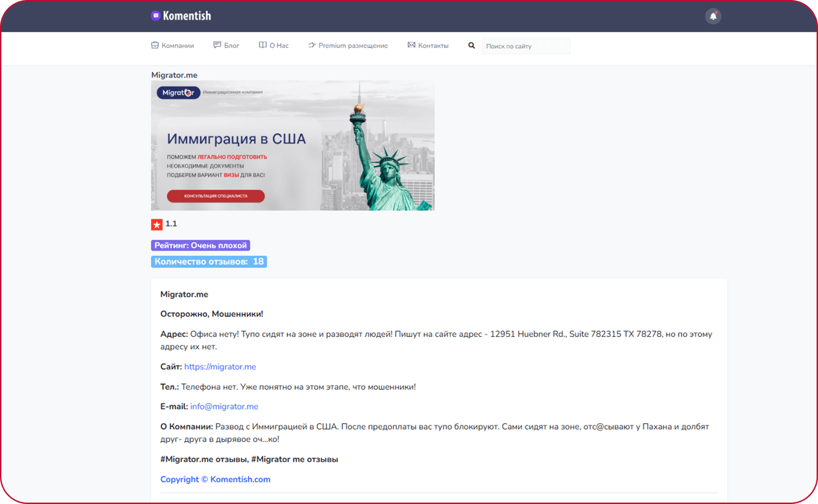Open the notification bell icon
Screen dimensions: 818x504
pyautogui.click(x=713, y=16)
